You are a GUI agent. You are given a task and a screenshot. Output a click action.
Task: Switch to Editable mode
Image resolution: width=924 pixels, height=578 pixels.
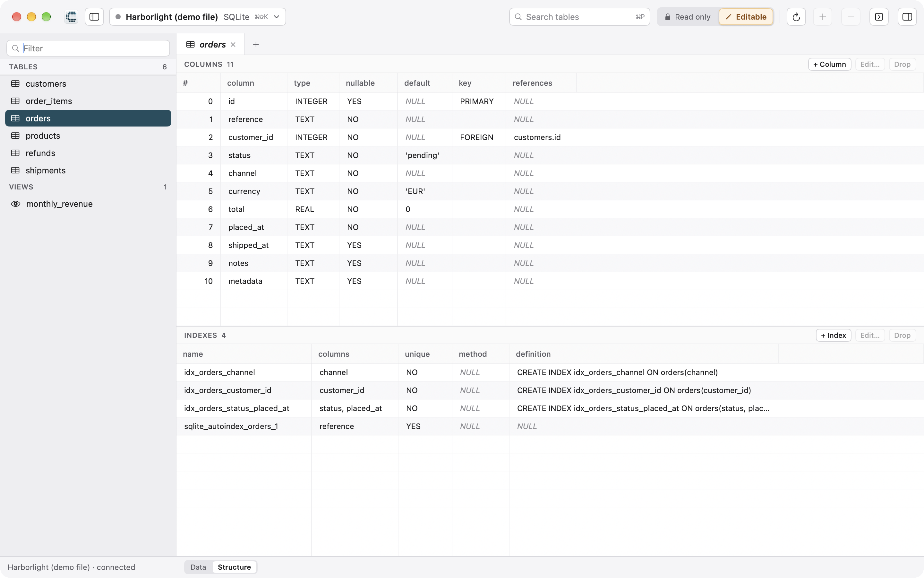pyautogui.click(x=746, y=17)
